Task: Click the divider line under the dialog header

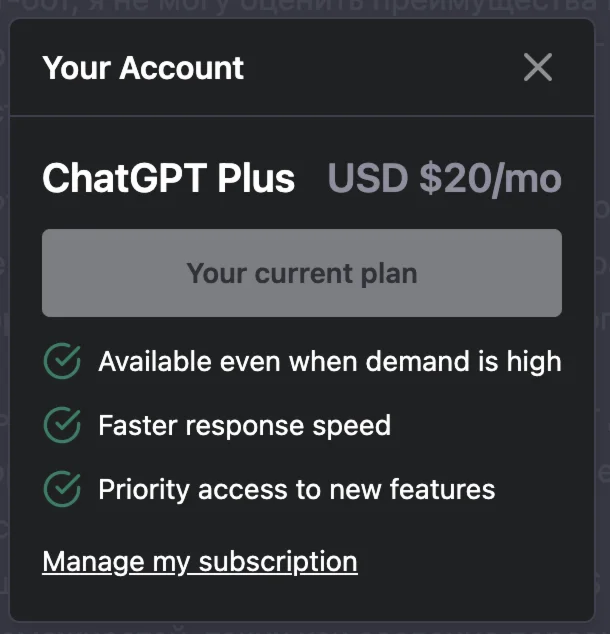Action: pos(301,116)
